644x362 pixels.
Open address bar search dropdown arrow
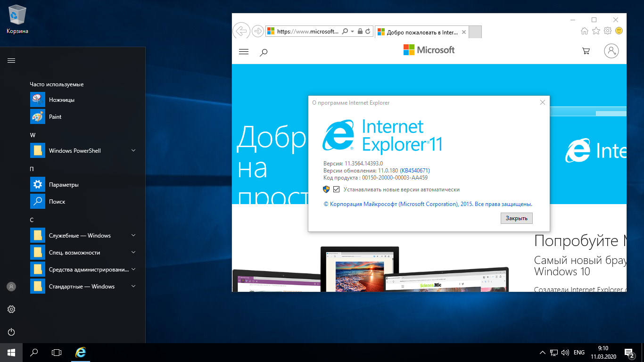point(353,32)
